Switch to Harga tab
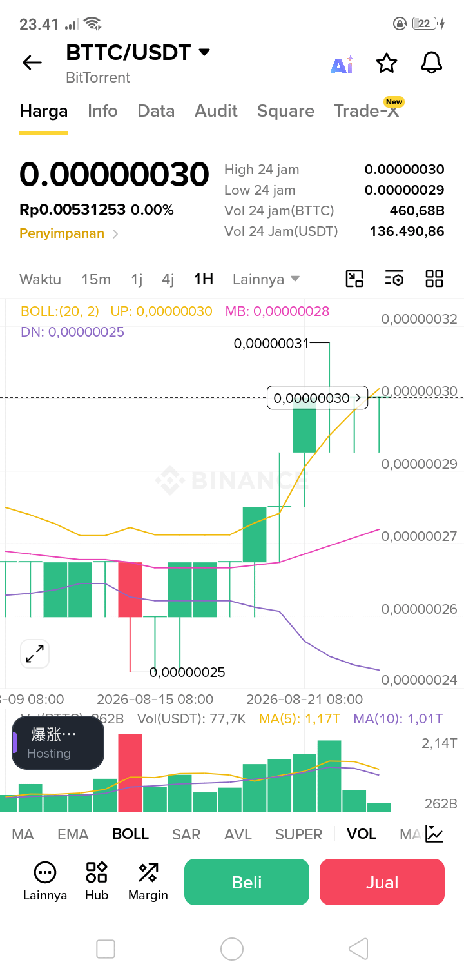The image size is (464, 980). 43,111
